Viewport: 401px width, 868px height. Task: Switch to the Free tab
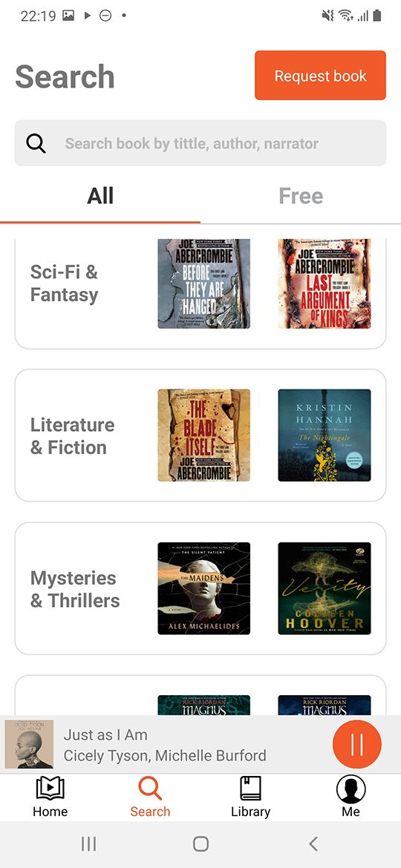pyautogui.click(x=301, y=196)
